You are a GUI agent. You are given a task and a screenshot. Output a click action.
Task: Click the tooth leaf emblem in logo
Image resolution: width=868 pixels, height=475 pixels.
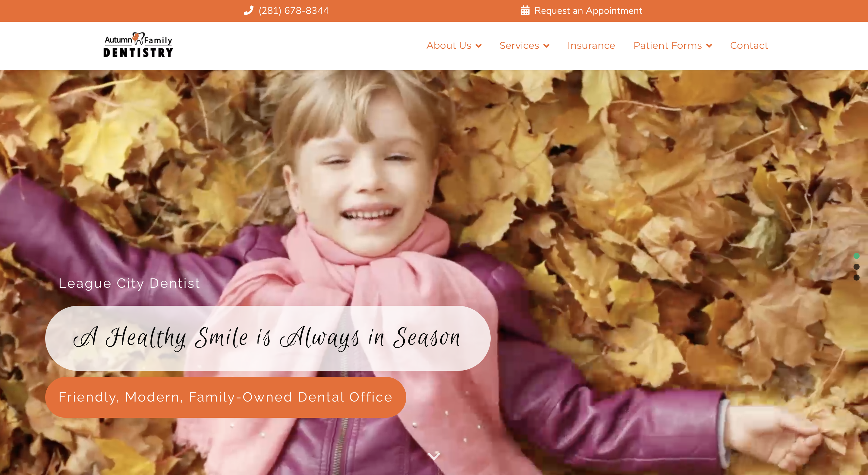138,38
